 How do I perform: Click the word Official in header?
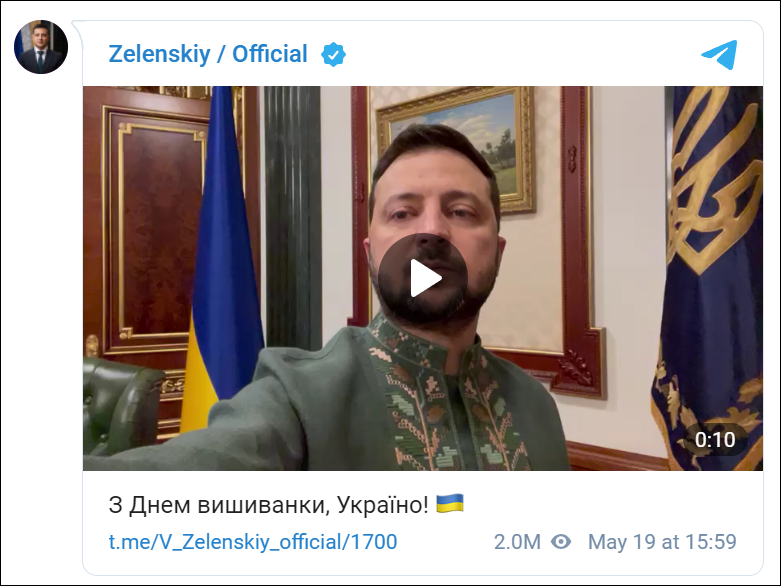coord(270,54)
